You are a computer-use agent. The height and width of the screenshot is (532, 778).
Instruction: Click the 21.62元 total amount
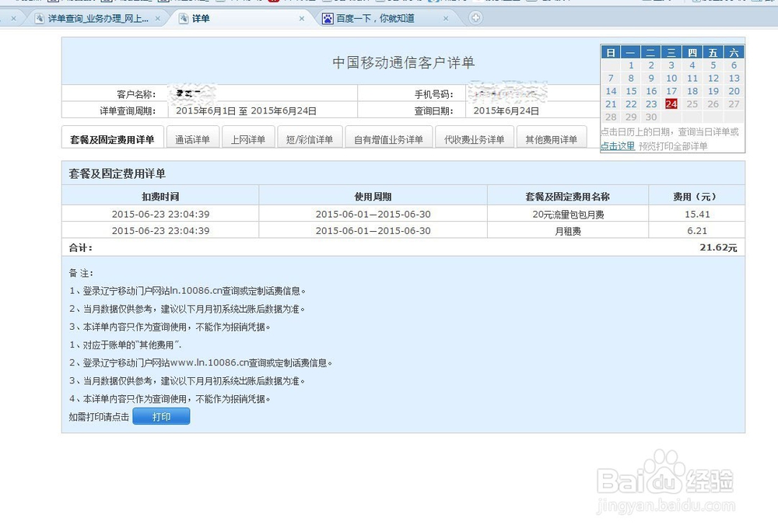pyautogui.click(x=718, y=247)
